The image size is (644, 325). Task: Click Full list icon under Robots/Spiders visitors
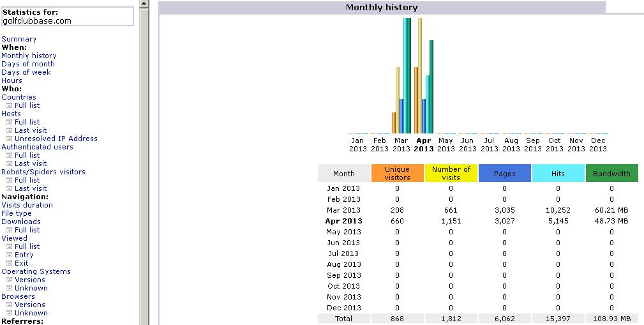point(9,180)
